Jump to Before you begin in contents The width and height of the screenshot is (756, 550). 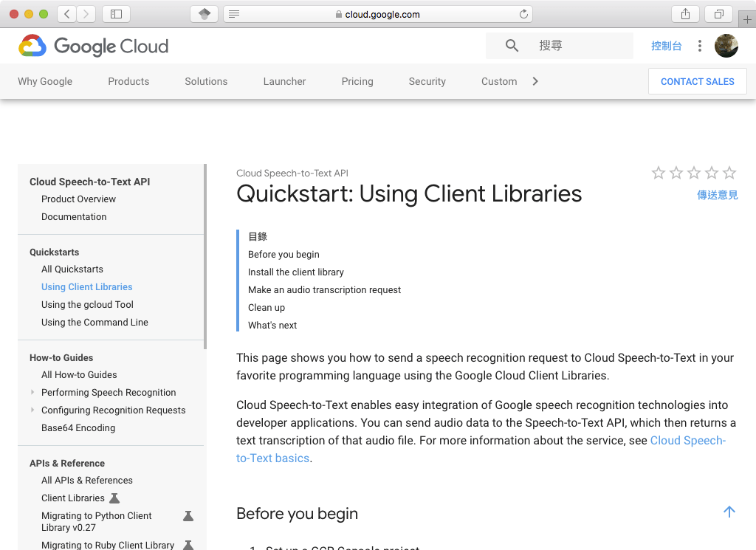tap(283, 255)
